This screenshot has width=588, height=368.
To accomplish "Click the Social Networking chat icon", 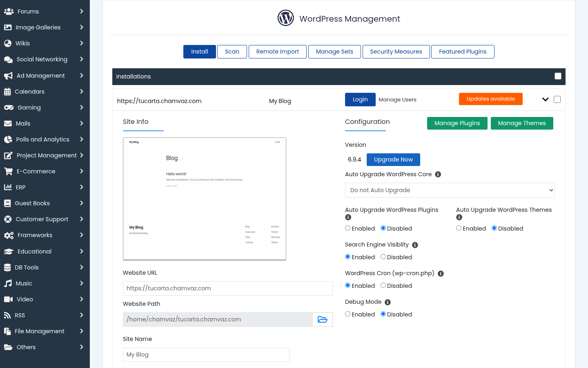I will pyautogui.click(x=8, y=59).
